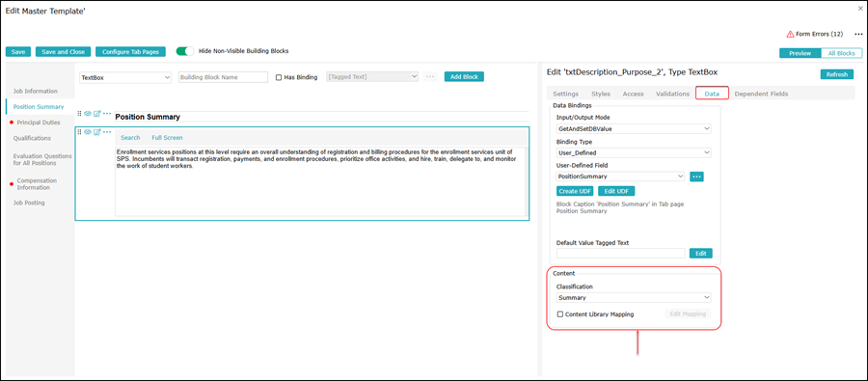Toggle Hide Non-Visible Building Blocks switch
868x381 pixels.
point(185,51)
